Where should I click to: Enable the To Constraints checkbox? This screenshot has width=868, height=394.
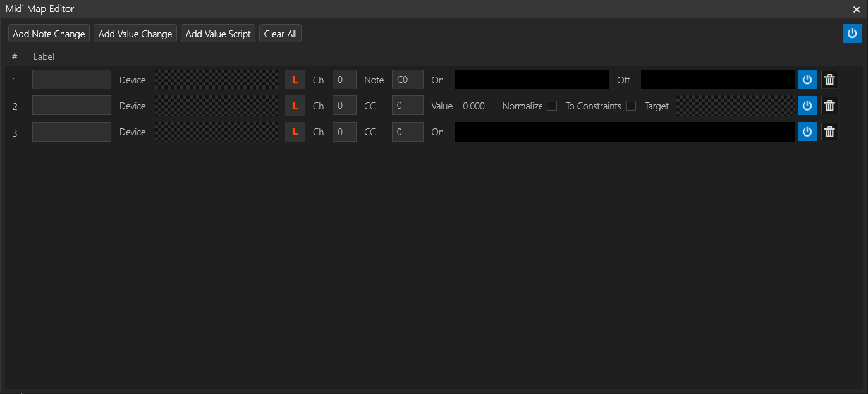[631, 106]
